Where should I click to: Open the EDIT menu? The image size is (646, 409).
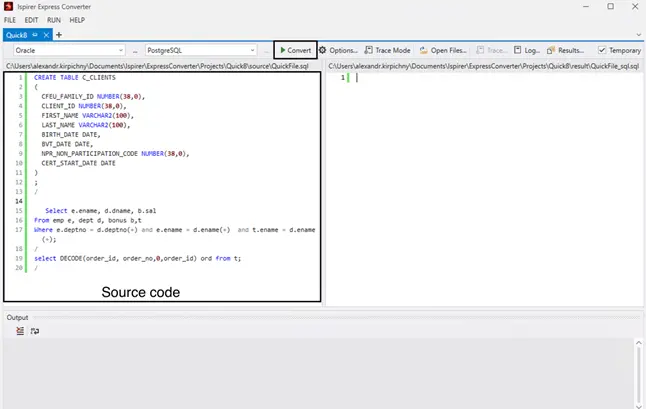click(31, 20)
